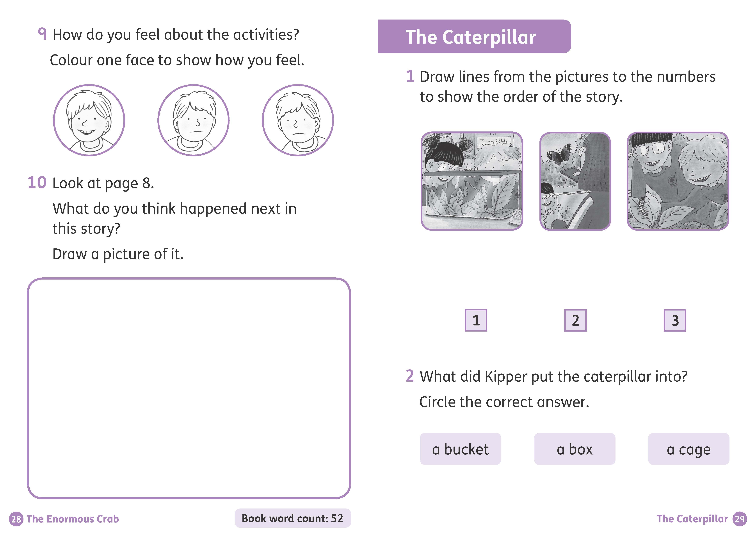Click the two boys with caterpillar picture

pyautogui.click(x=678, y=181)
